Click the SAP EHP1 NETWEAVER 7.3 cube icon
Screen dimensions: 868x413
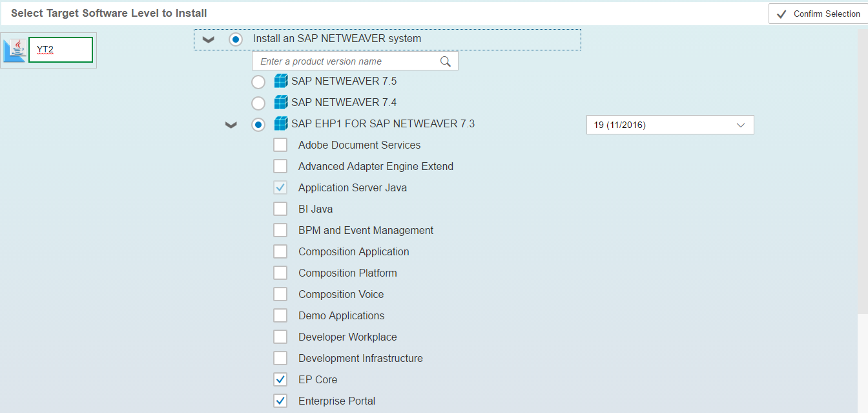pyautogui.click(x=281, y=124)
